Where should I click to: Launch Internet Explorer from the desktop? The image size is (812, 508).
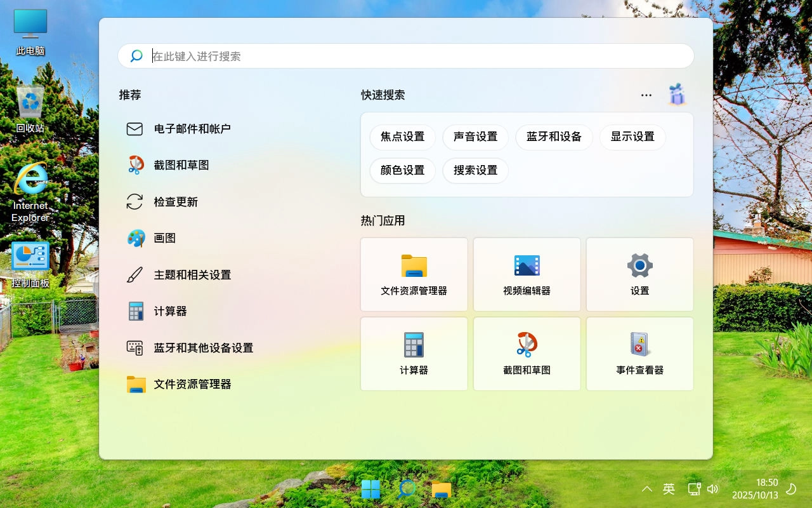click(x=29, y=184)
